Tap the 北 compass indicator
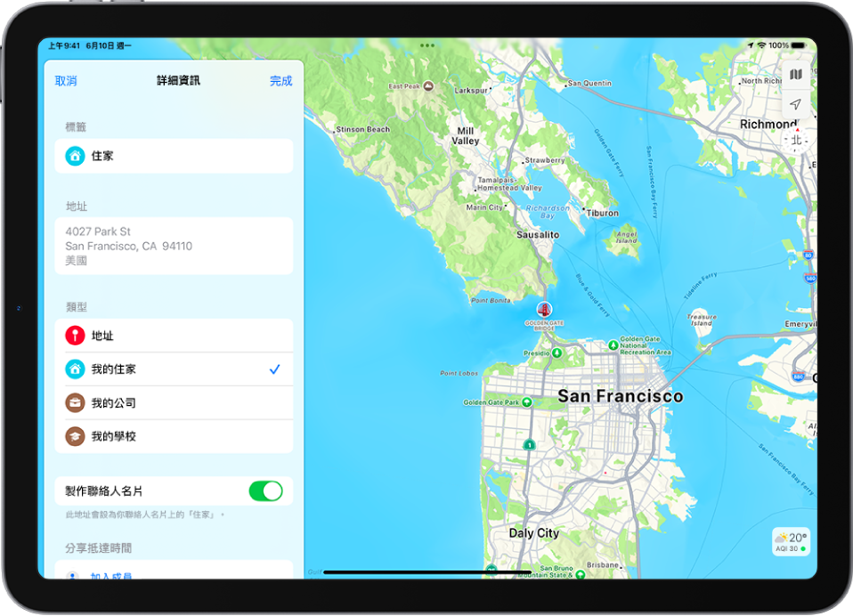Viewport: 853px width, 616px height. tap(796, 140)
